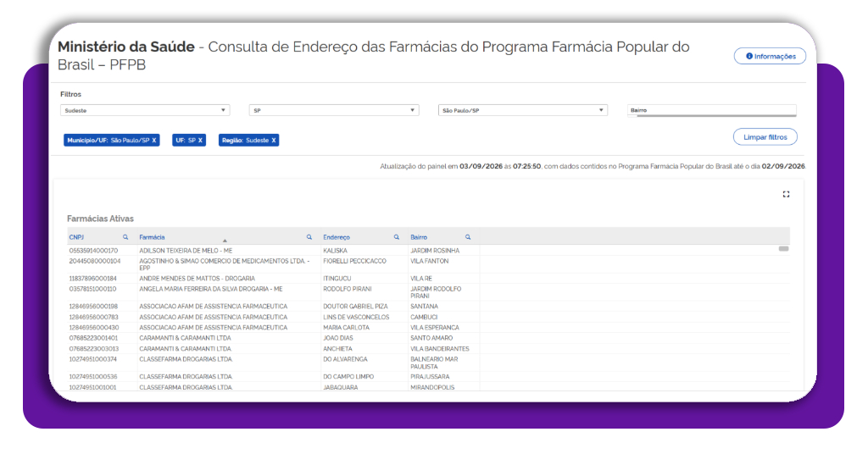Screen dimensions: 868x454
Task: Select CNPJ 12846956000198 cell
Action: coord(93,307)
